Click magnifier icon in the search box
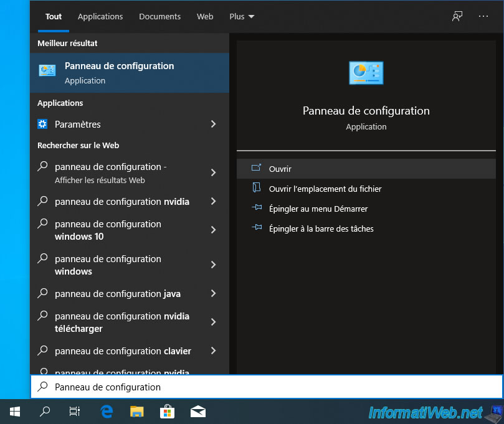Screen dimensions: 504x424 coord(42,387)
